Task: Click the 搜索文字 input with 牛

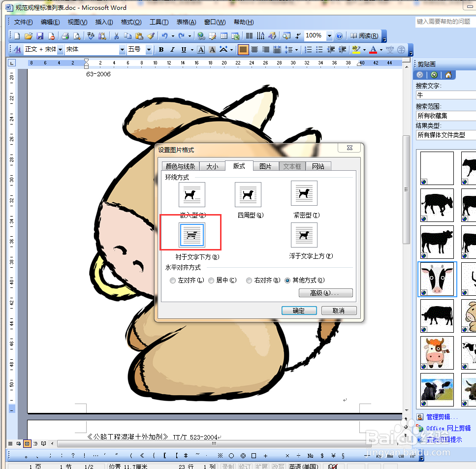Action: pos(446,95)
